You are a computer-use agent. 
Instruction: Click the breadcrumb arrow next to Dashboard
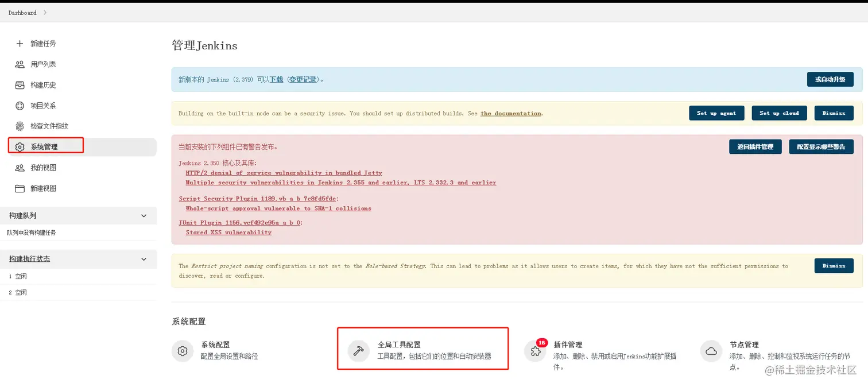[45, 13]
